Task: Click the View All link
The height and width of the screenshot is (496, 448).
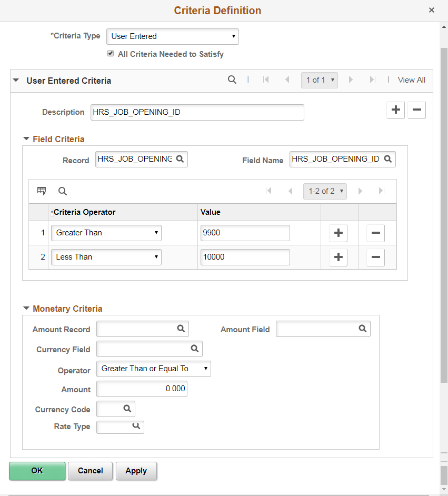Action: click(411, 80)
